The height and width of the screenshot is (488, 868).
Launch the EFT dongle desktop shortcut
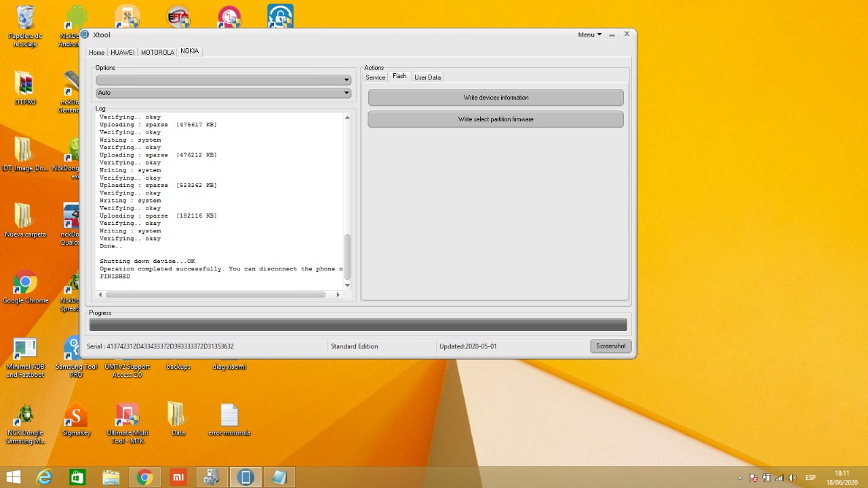[x=178, y=17]
